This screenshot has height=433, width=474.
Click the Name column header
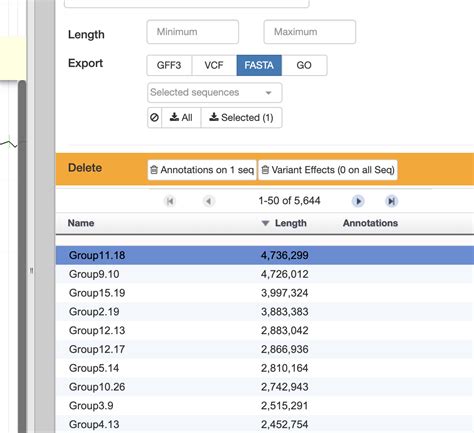pyautogui.click(x=81, y=223)
